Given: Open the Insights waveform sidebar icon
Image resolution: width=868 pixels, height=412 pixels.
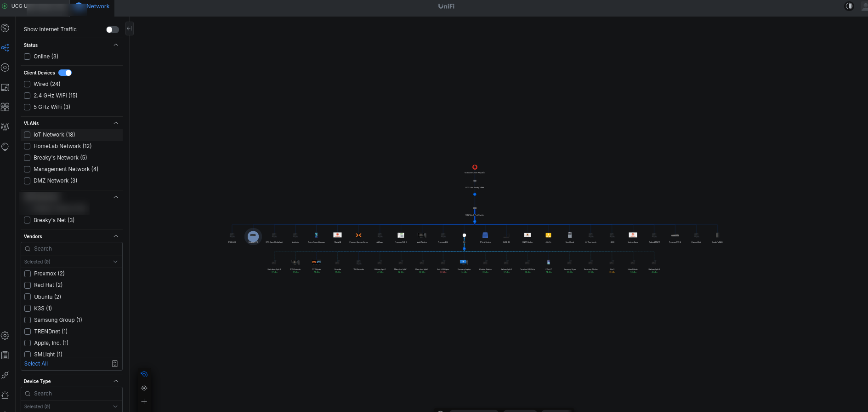Looking at the screenshot, I should point(5,127).
